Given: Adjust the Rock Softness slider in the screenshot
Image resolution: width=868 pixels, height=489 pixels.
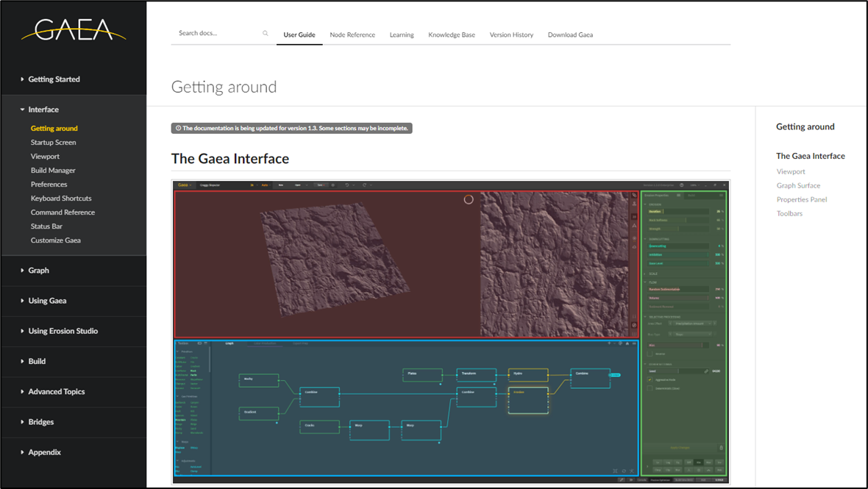Looking at the screenshot, I should [678, 220].
